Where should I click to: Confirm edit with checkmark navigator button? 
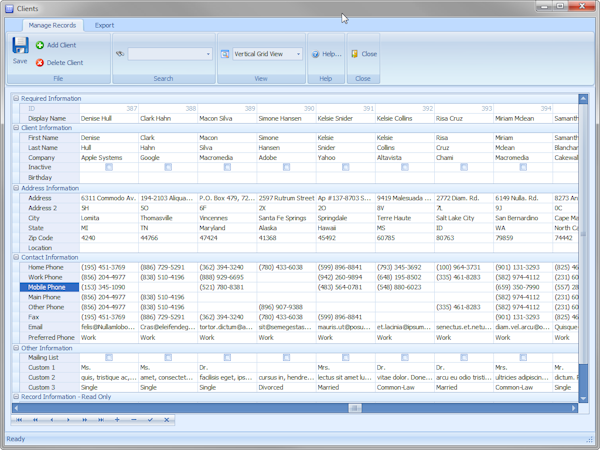tap(150, 420)
